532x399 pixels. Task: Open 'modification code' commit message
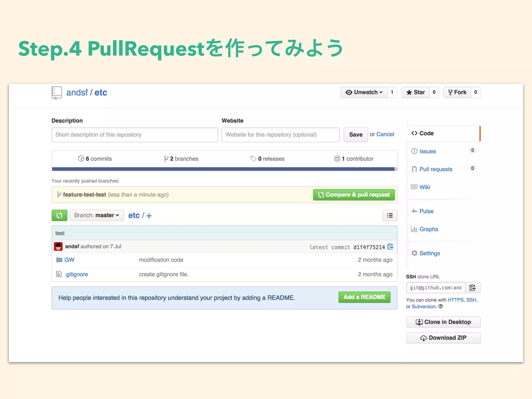click(161, 260)
